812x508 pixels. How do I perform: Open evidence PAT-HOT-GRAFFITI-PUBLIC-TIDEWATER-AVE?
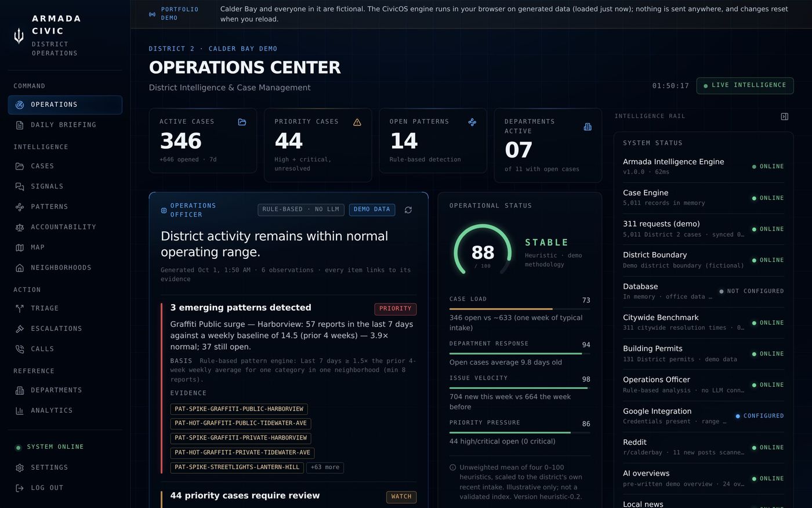[x=241, y=424]
